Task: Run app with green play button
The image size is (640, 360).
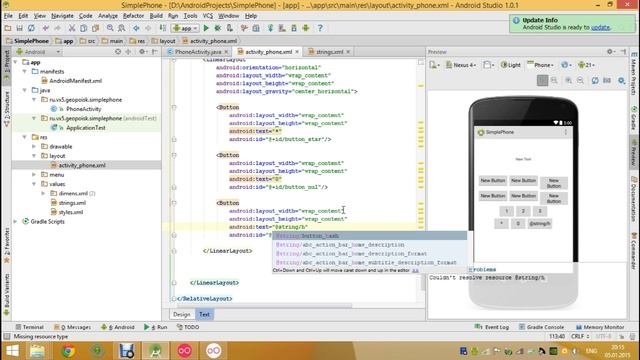Action: click(x=206, y=28)
